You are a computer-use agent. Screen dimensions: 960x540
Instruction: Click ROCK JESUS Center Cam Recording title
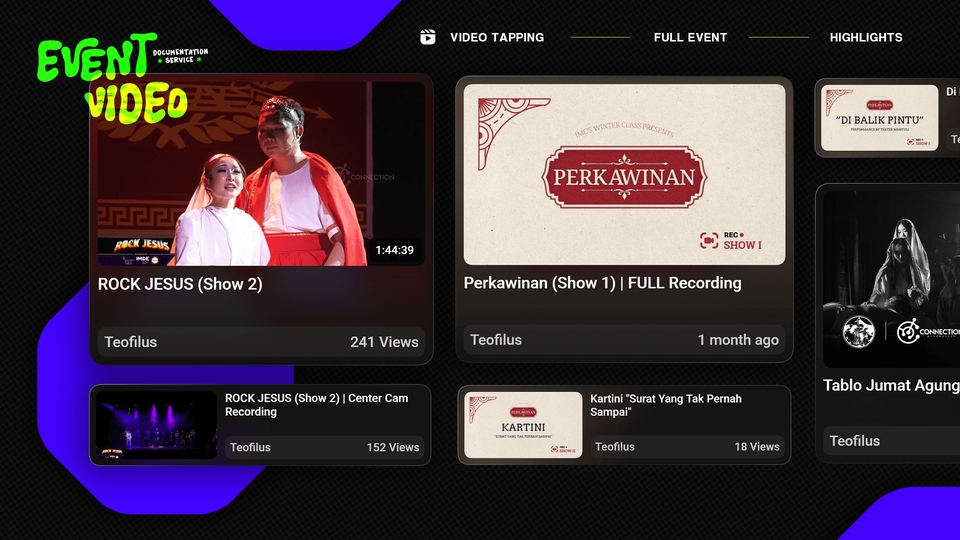coord(317,405)
